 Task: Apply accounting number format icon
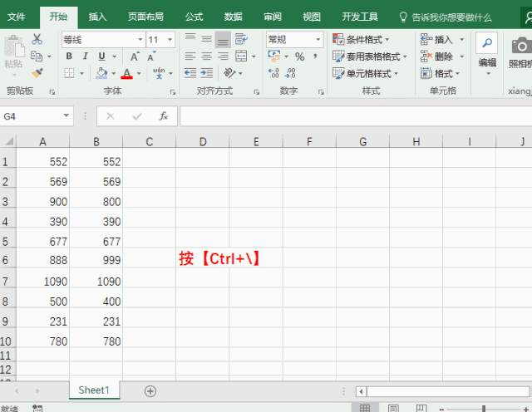click(x=274, y=56)
